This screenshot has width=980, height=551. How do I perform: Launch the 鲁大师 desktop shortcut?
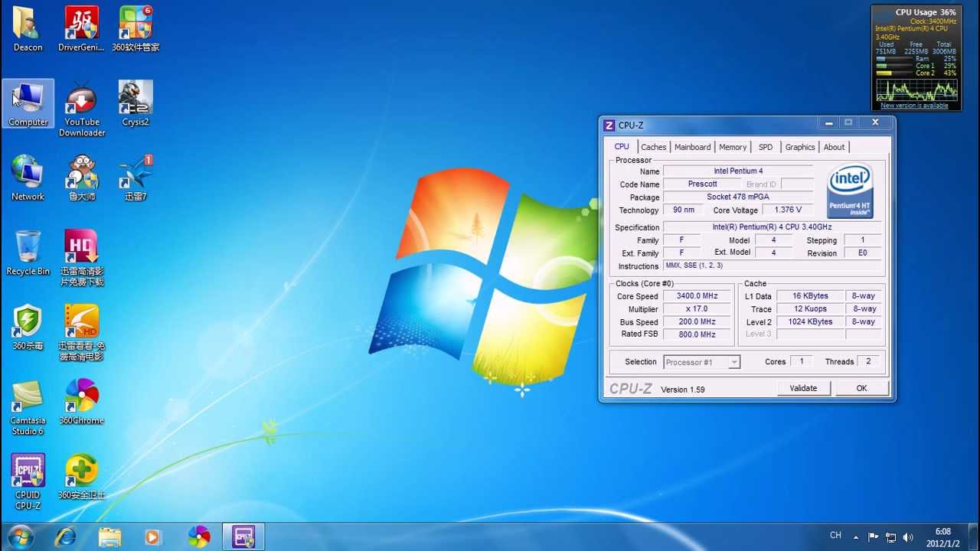81,178
